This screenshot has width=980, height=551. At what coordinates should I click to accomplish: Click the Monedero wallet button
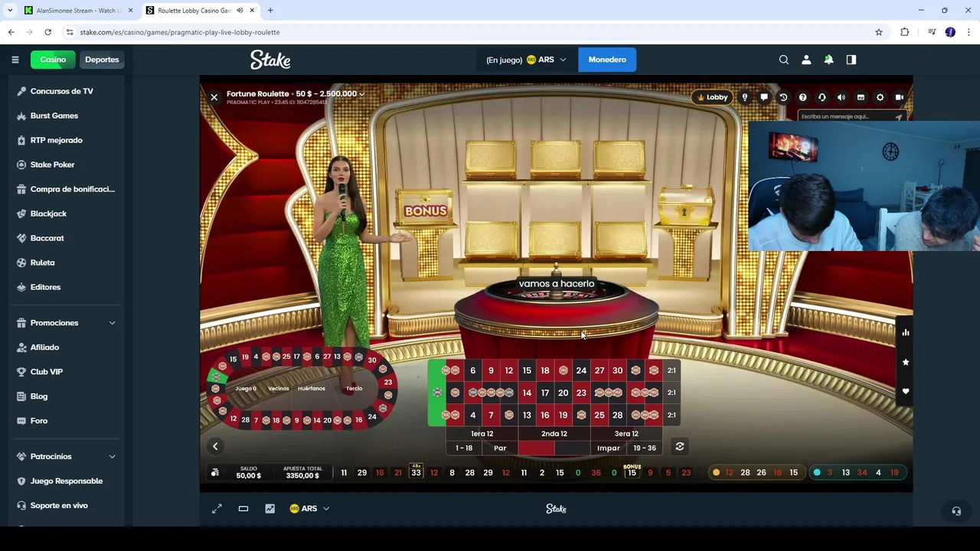[x=607, y=60]
